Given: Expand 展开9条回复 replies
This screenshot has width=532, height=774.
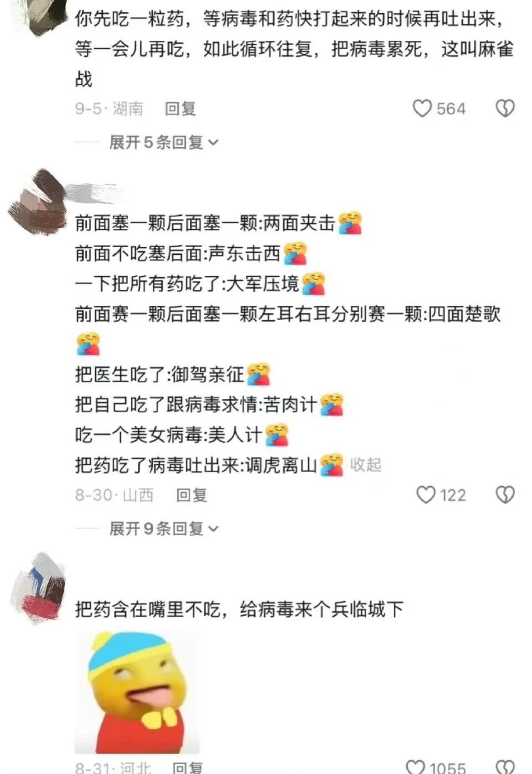Looking at the screenshot, I should (x=163, y=529).
